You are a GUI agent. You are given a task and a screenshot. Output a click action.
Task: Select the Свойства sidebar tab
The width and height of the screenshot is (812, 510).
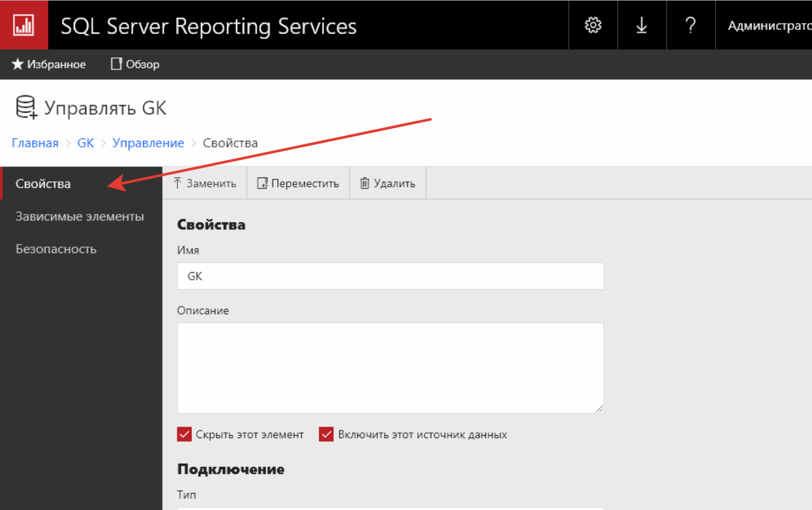[x=81, y=183]
